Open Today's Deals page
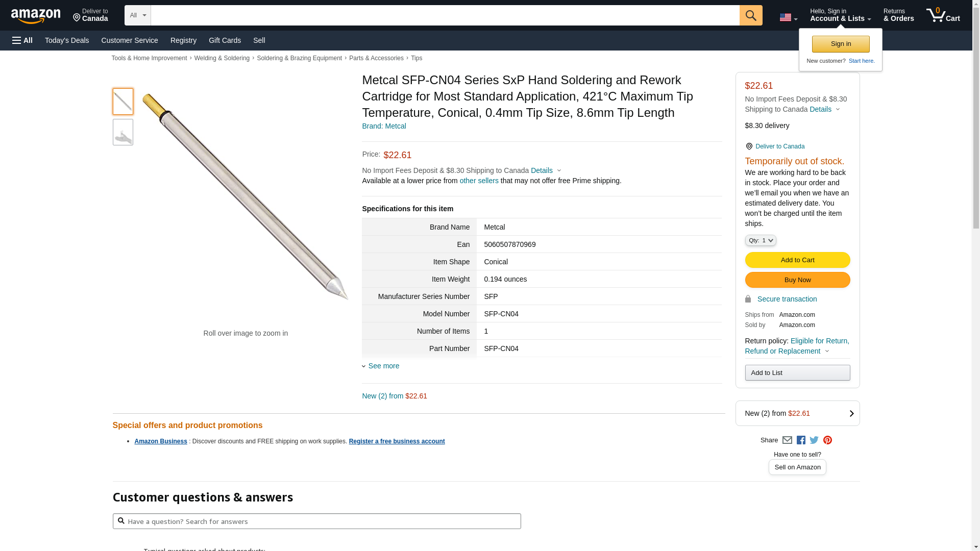 [x=67, y=40]
